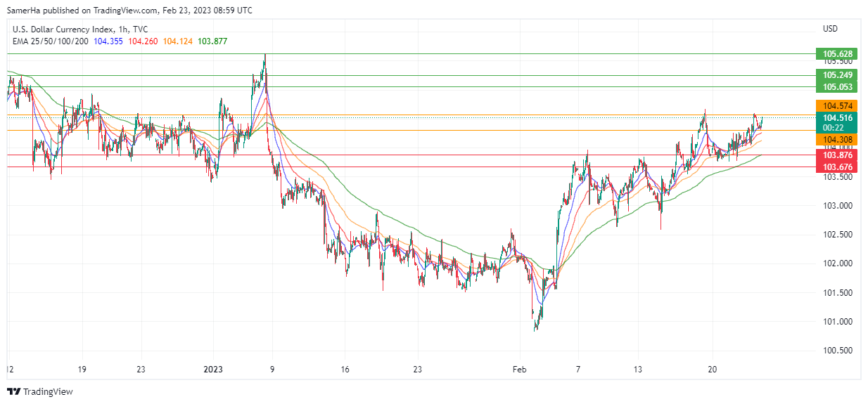Select the orange 104.308 price label
Viewport: 868px width, 404px height.
[838, 141]
